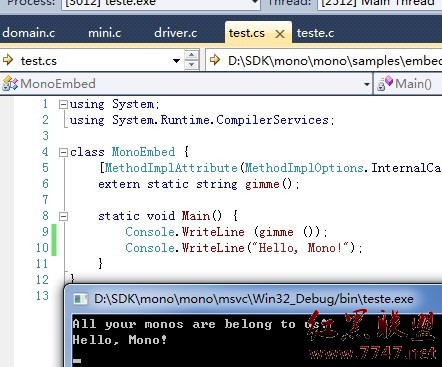The height and width of the screenshot is (367, 442).
Task: Click 'gimme' in the extern declaration on line 6
Action: pyautogui.click(x=262, y=184)
